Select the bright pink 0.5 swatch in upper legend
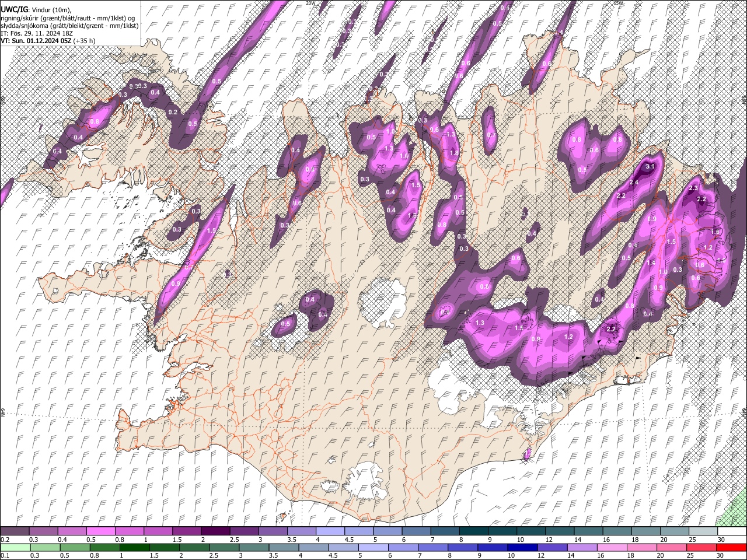 pos(101,531)
